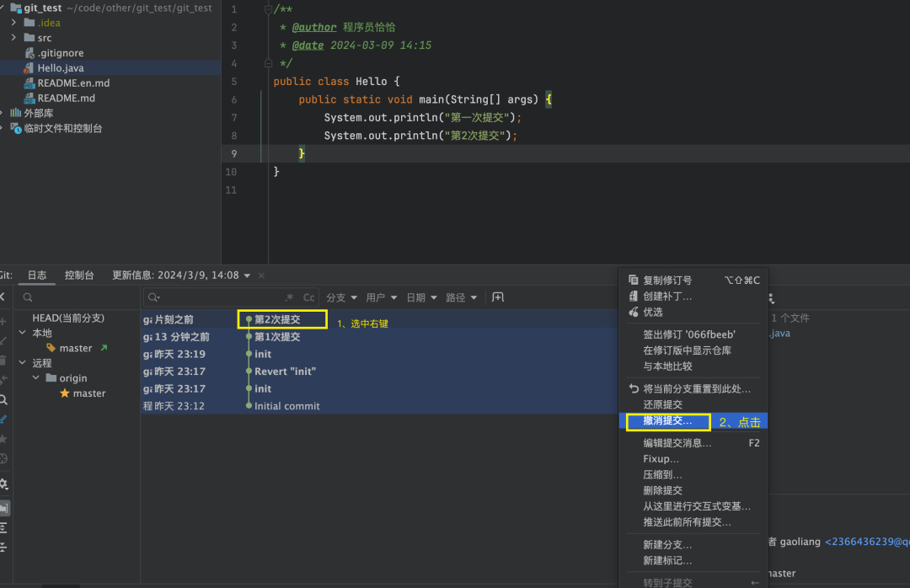910x588 pixels.
Task: Select Hello.java in the project tree
Action: pos(61,68)
